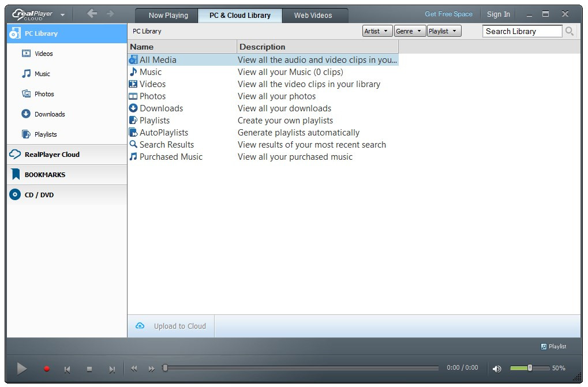588x387 pixels.
Task: Click the Rewind button
Action: 134,369
